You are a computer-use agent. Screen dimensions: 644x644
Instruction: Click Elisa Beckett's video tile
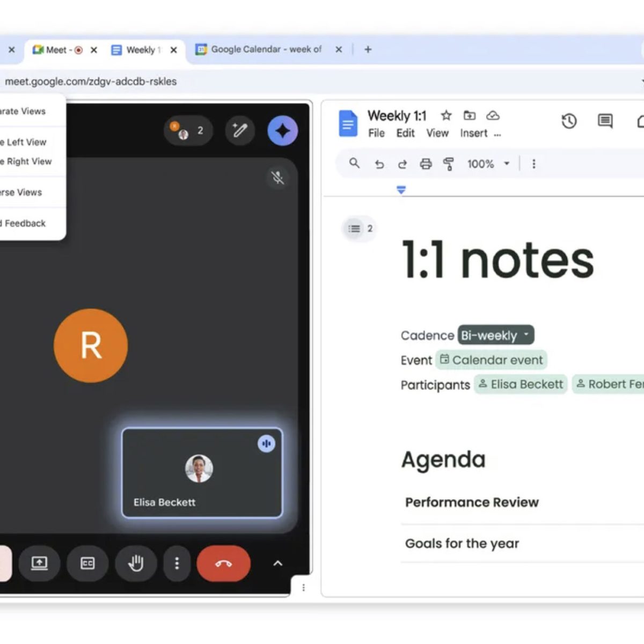(x=202, y=473)
